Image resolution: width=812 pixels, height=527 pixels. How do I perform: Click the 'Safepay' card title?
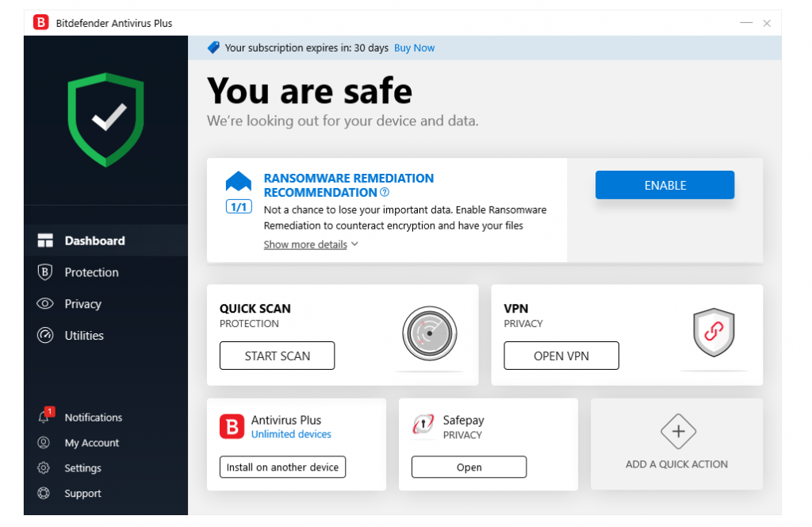pyautogui.click(x=463, y=421)
